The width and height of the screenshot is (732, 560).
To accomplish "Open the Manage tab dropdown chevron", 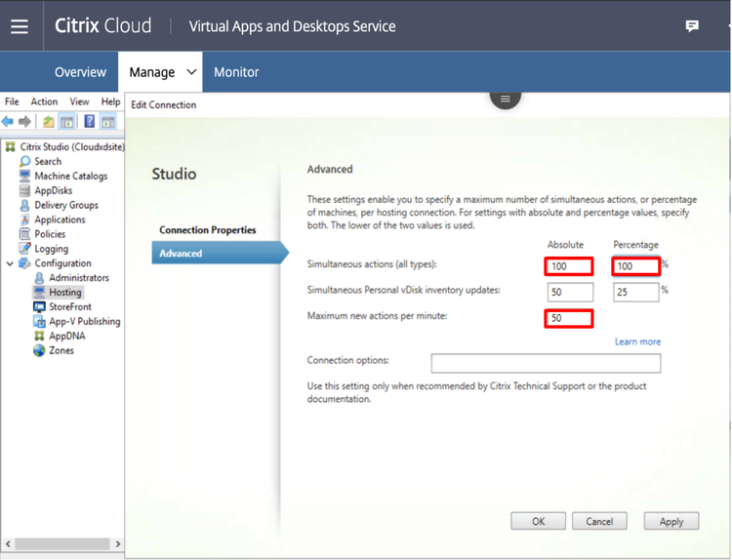I will 191,72.
